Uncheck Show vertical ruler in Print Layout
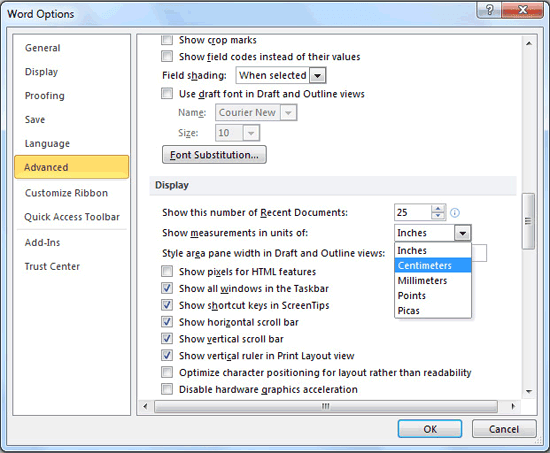This screenshot has height=453, width=550. point(167,355)
